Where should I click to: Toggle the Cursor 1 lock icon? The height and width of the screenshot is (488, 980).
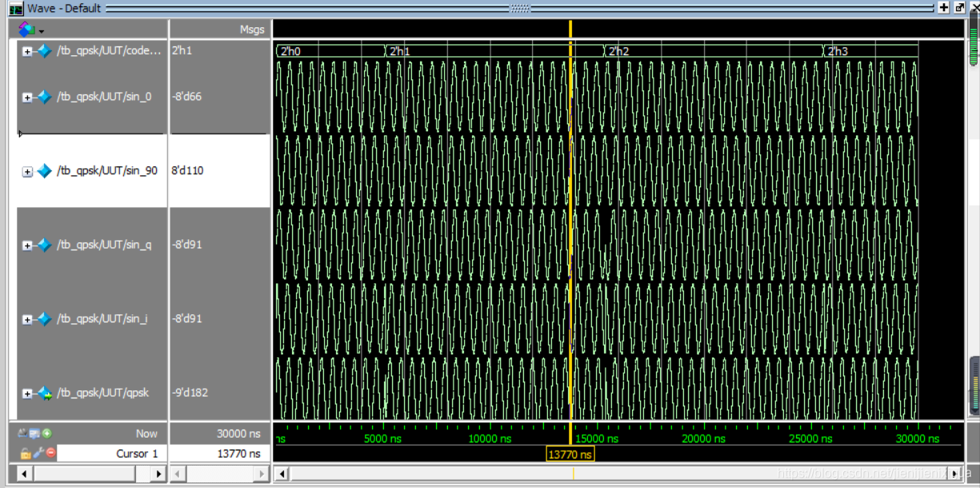pyautogui.click(x=26, y=453)
